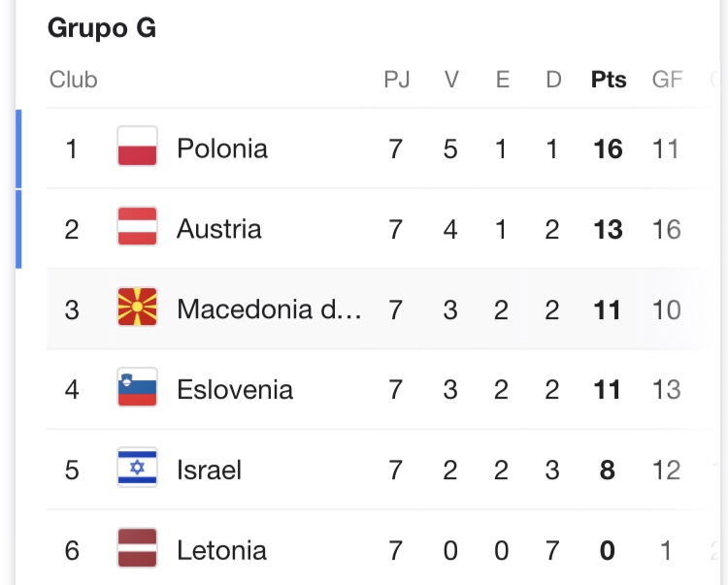The width and height of the screenshot is (728, 585).
Task: Select the Israel team name
Action: tap(209, 471)
